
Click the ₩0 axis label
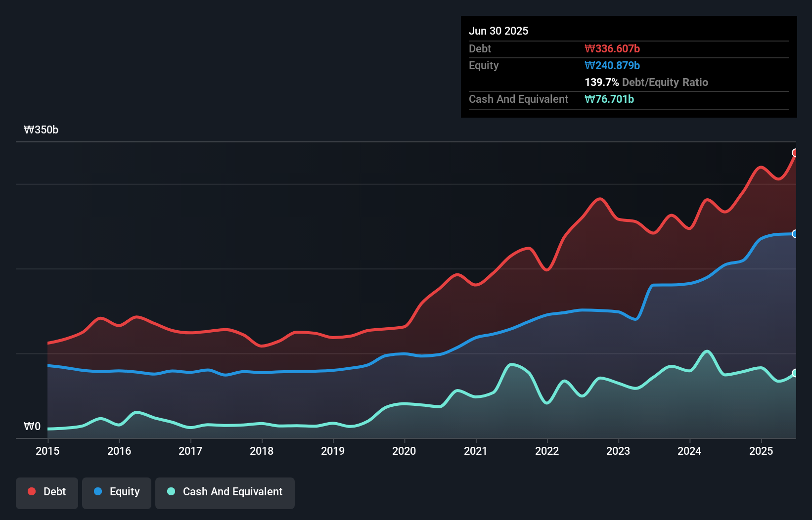(x=32, y=426)
